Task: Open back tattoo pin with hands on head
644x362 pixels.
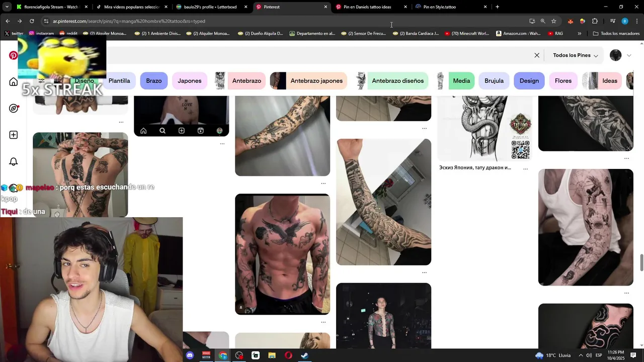Action: (80, 174)
